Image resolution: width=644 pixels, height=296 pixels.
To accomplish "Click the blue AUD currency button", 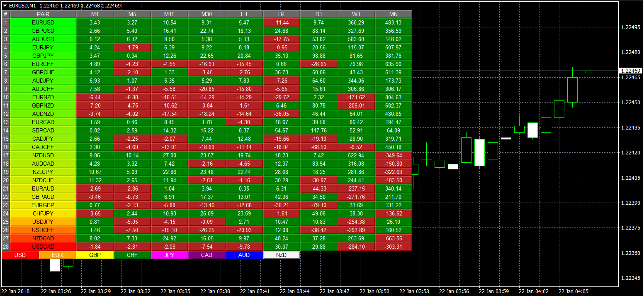I will (244, 255).
